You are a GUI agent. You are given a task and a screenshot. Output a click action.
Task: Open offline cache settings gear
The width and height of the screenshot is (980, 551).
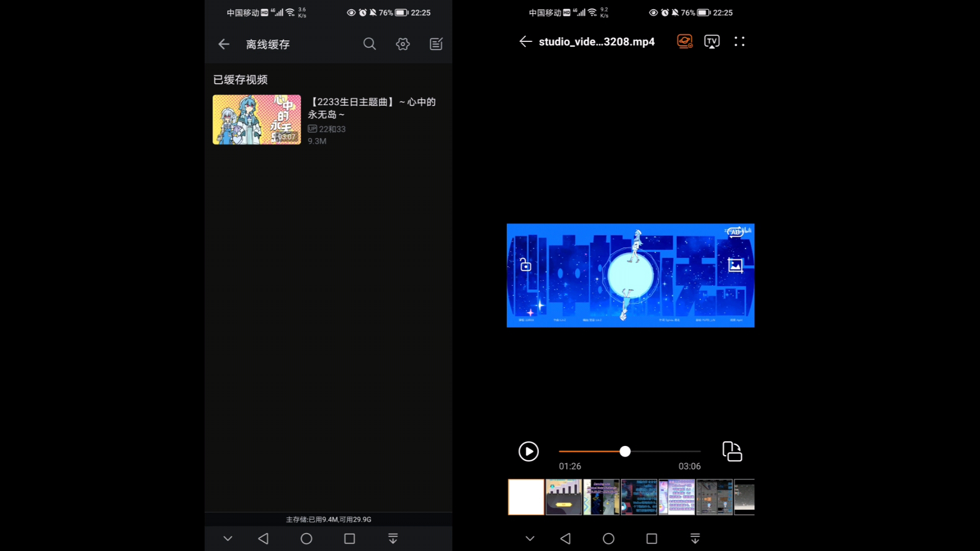[x=403, y=44]
